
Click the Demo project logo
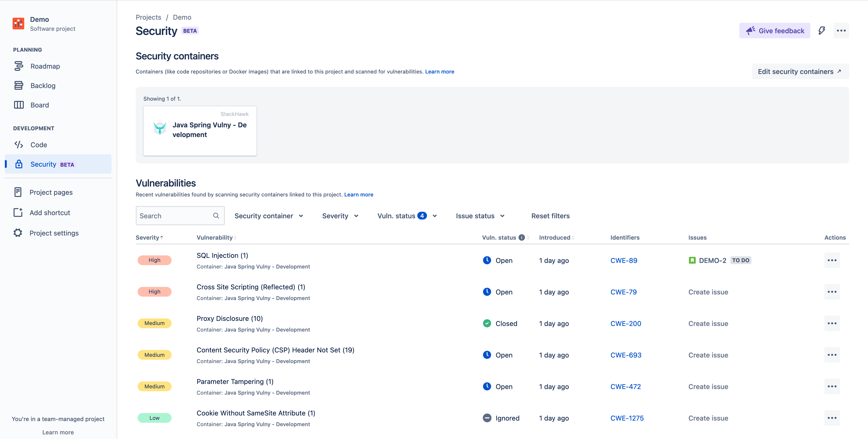(18, 23)
